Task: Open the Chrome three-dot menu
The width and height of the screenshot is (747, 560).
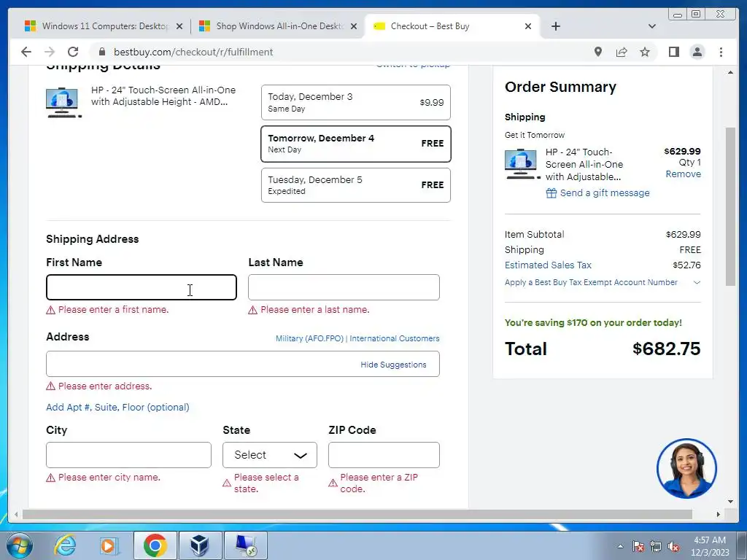Action: [x=721, y=52]
